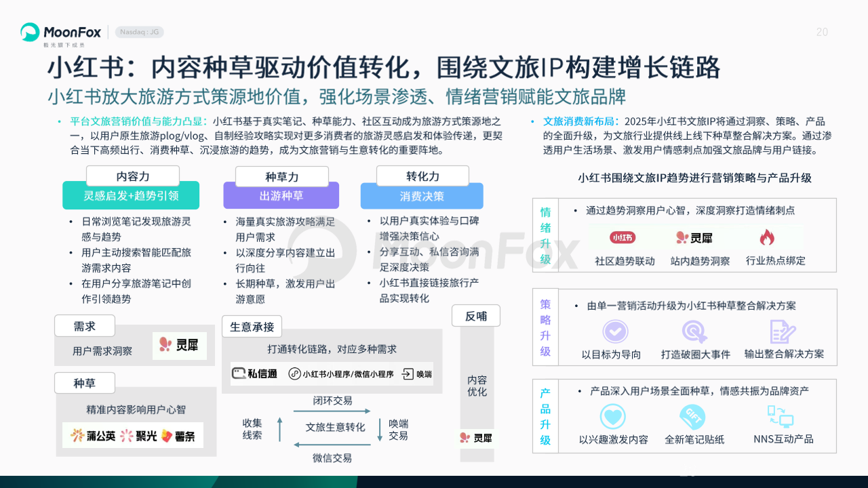Click the Nasdaq: JG badge
This screenshot has width=868, height=488.
pyautogui.click(x=139, y=32)
